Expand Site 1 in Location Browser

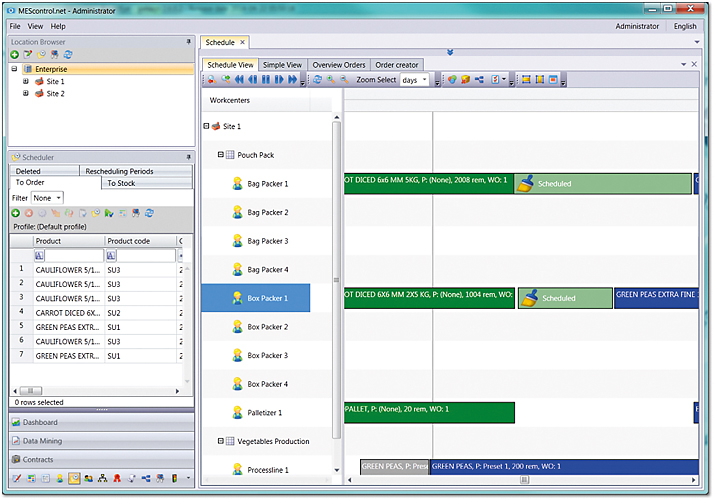tap(26, 81)
